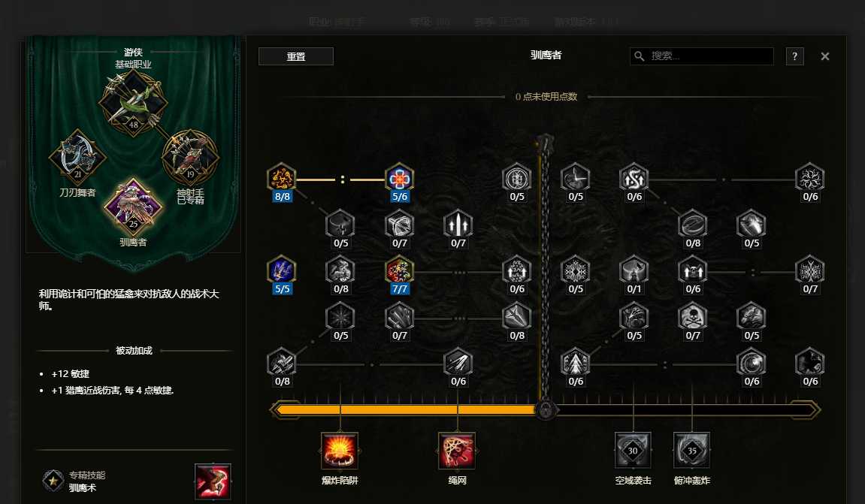This screenshot has height=504, width=865.
Task: Click the passive node showing 5/5 points
Action: point(282,270)
